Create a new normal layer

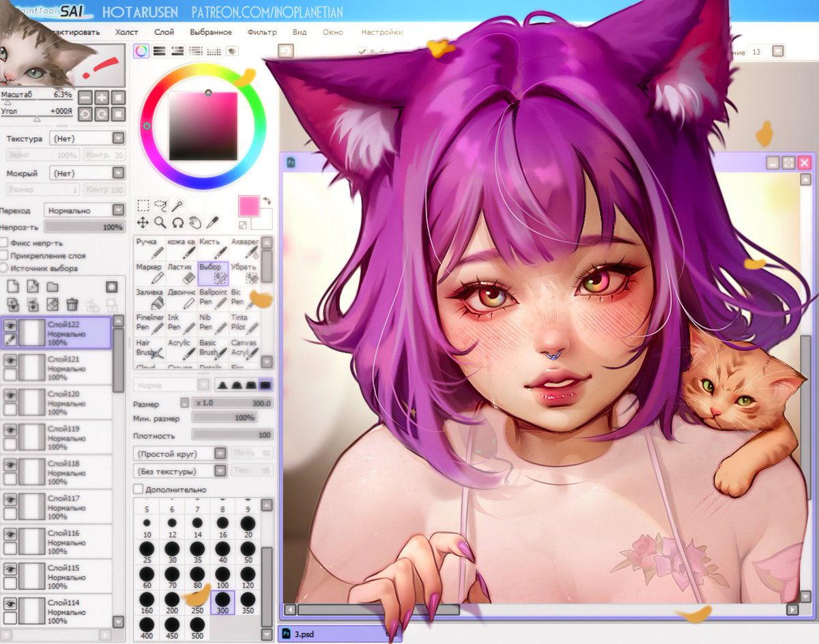(12, 287)
